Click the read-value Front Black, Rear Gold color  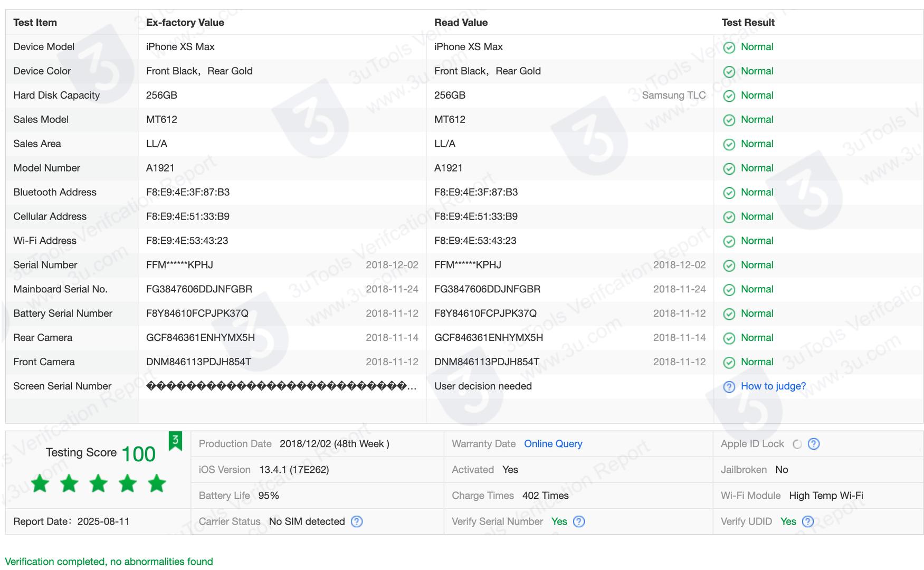point(488,71)
